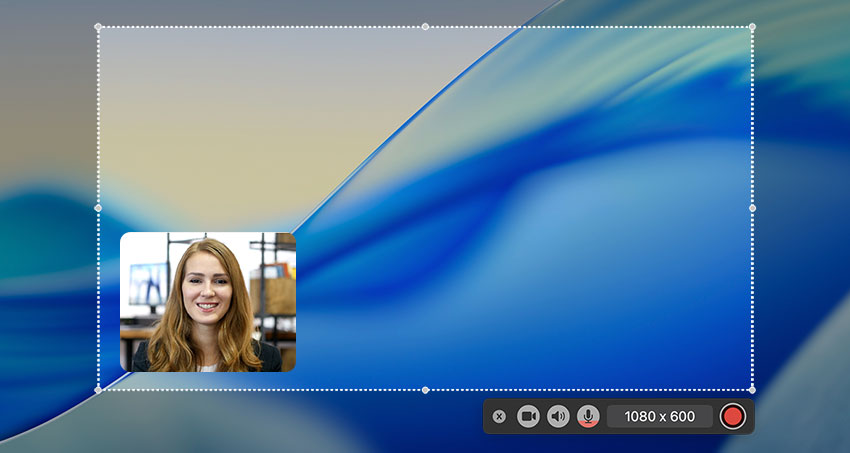Click the top-left selection corner handle
The height and width of the screenshot is (453, 850).
coord(98,27)
